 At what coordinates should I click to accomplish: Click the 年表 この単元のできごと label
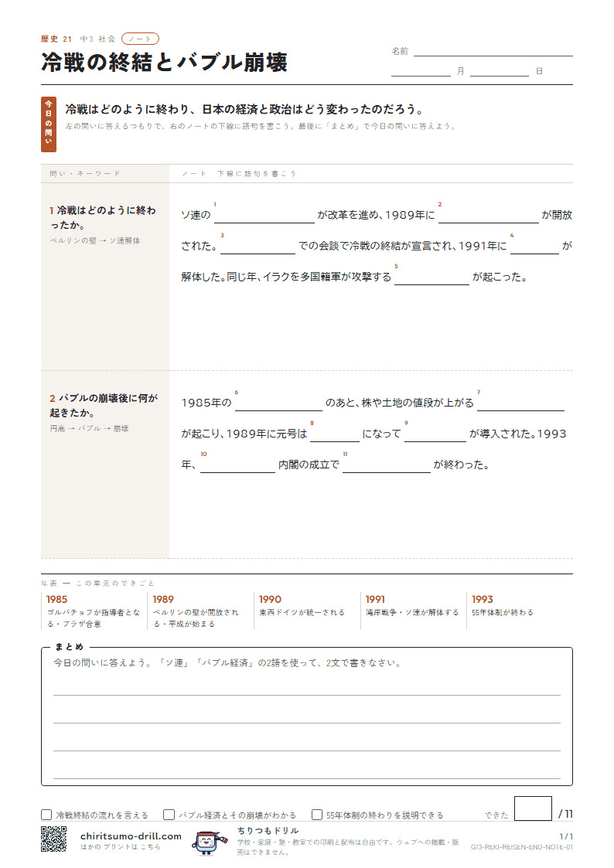click(x=97, y=584)
